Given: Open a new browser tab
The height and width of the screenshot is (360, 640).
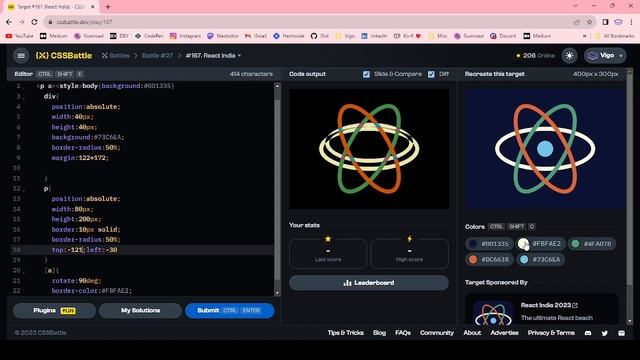Looking at the screenshot, I should tap(108, 7).
